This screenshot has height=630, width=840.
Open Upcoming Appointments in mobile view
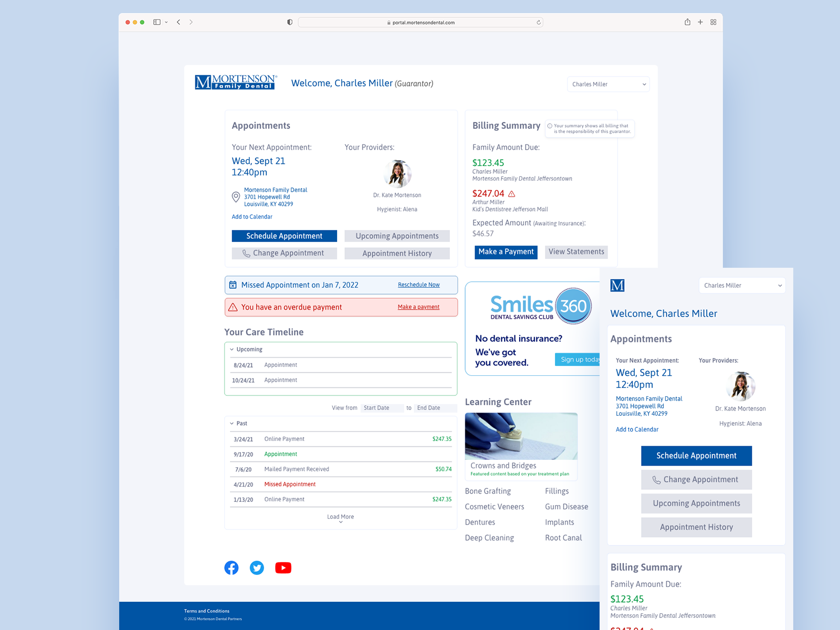click(x=696, y=503)
